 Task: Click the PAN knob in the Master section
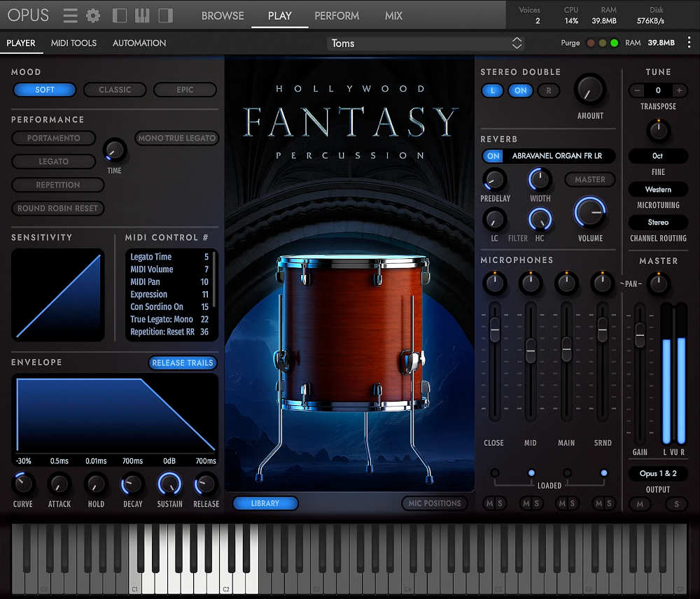point(658,283)
